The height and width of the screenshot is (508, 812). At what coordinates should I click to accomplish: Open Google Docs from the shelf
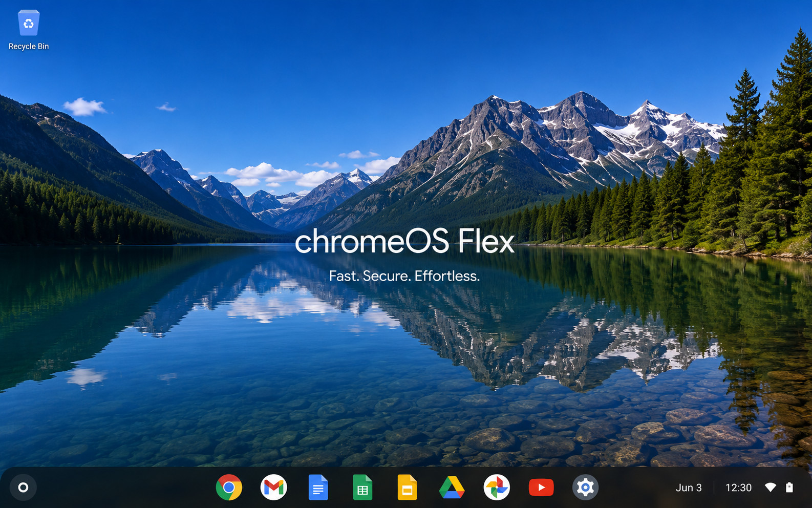pyautogui.click(x=318, y=488)
